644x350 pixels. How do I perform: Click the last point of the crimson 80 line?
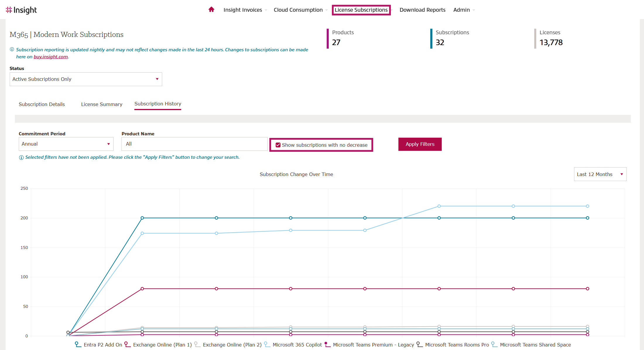point(587,289)
